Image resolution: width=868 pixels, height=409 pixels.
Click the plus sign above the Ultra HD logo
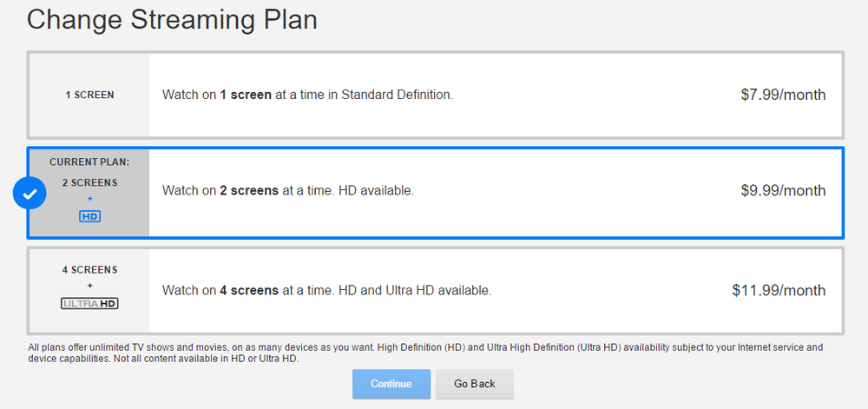[89, 286]
